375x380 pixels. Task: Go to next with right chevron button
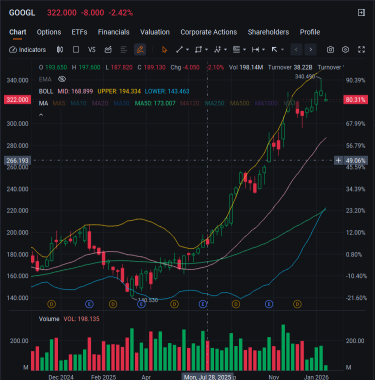click(311, 50)
